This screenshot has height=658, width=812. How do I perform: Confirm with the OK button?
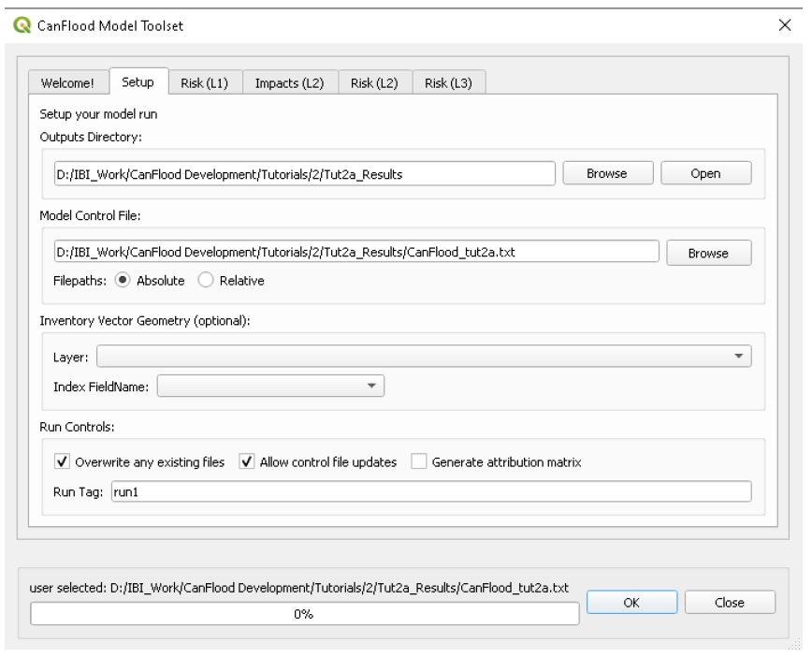(x=631, y=603)
